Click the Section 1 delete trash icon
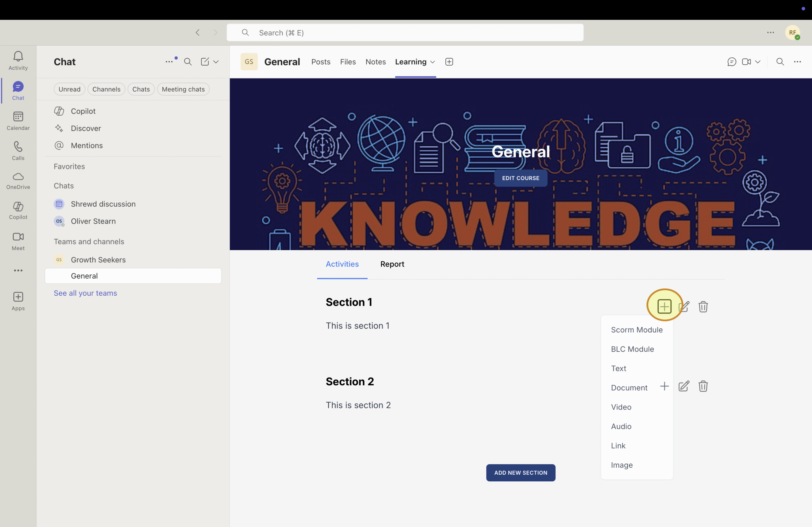 pyautogui.click(x=703, y=306)
